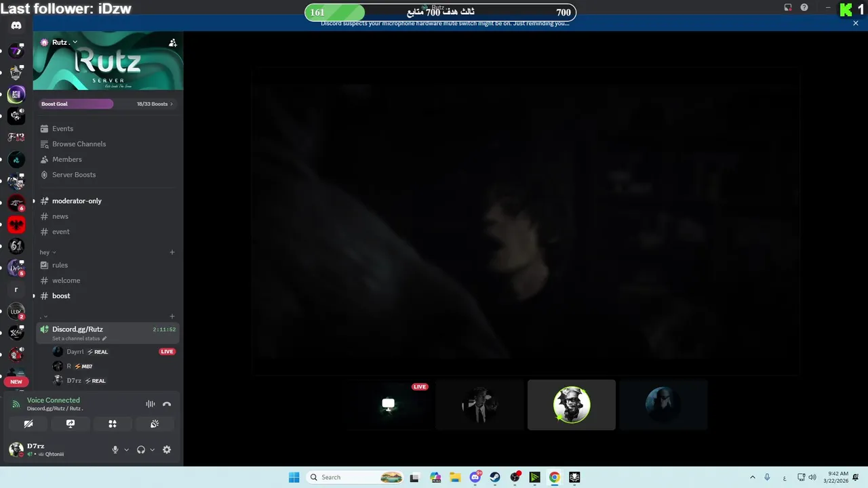Select the fourth participant tile

coord(663,405)
